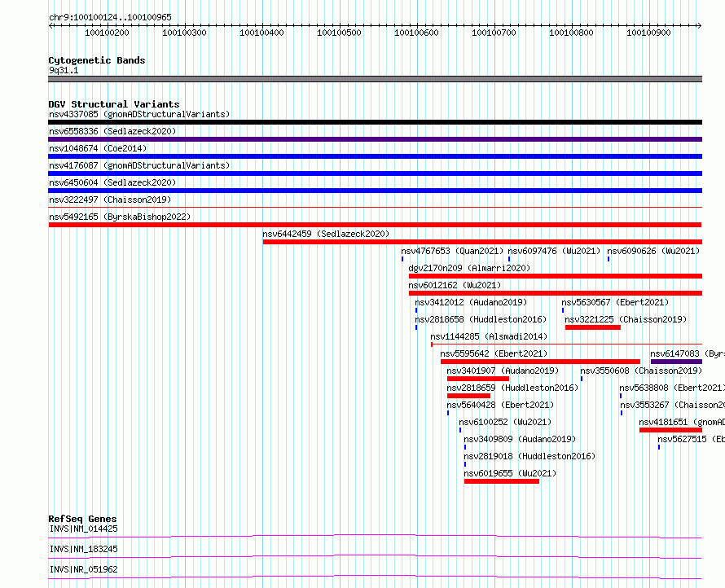The image size is (725, 588).
Task: Select the nsv6147083 variant label
Action: (687, 353)
